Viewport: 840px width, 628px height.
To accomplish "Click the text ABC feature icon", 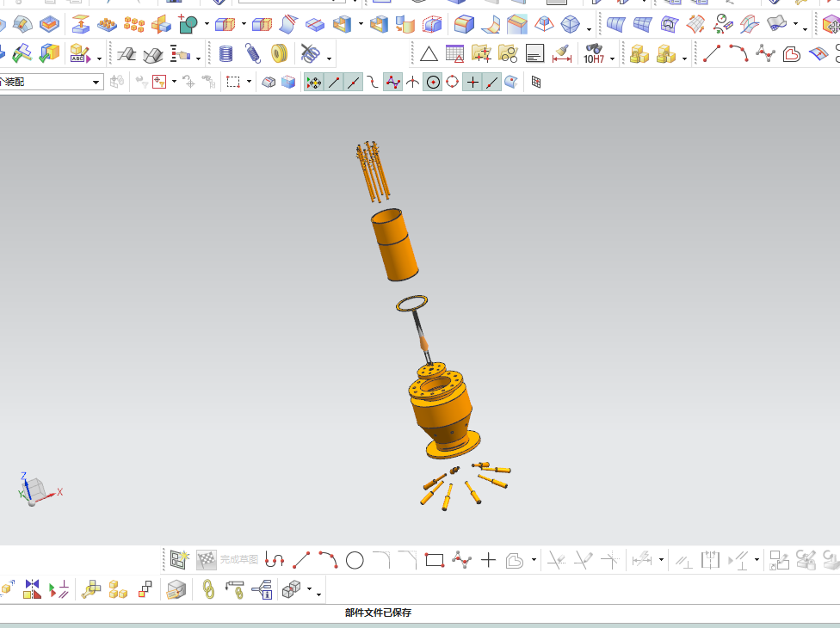I will coord(79,53).
